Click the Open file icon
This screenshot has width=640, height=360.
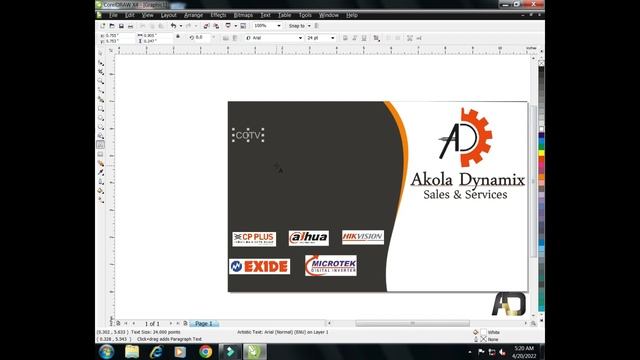click(x=112, y=26)
